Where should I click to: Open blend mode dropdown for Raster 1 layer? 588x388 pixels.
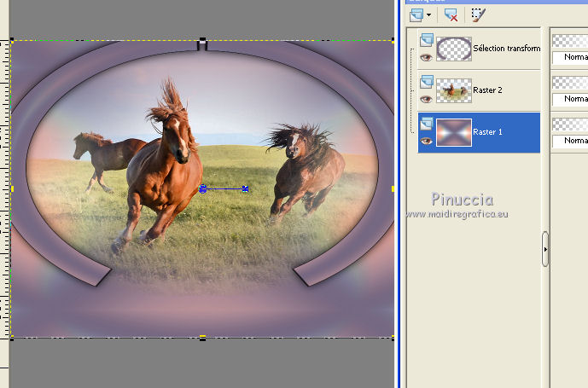[x=570, y=141]
